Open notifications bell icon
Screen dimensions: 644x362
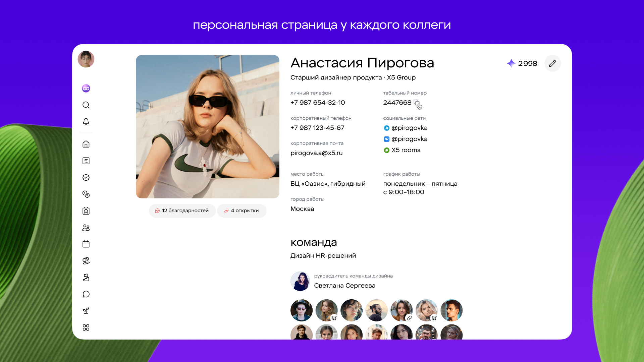[86, 122]
